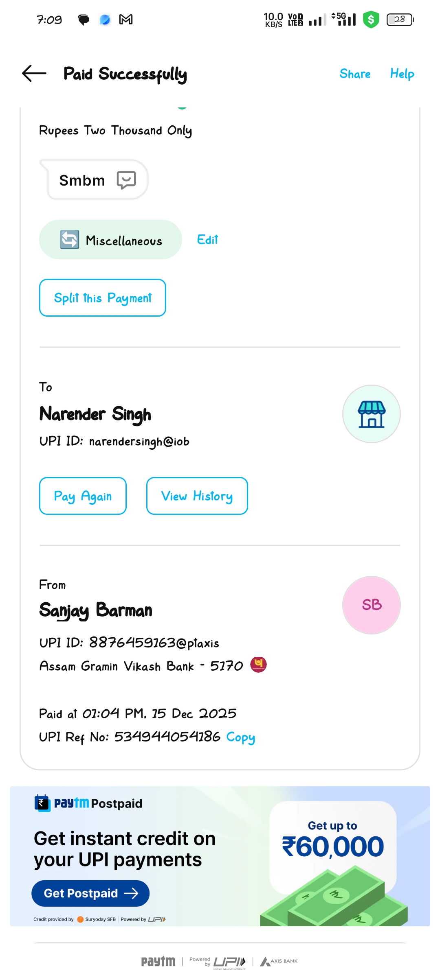Viewport: 440px width, 980px height.
Task: Tap the Share link
Action: point(355,74)
